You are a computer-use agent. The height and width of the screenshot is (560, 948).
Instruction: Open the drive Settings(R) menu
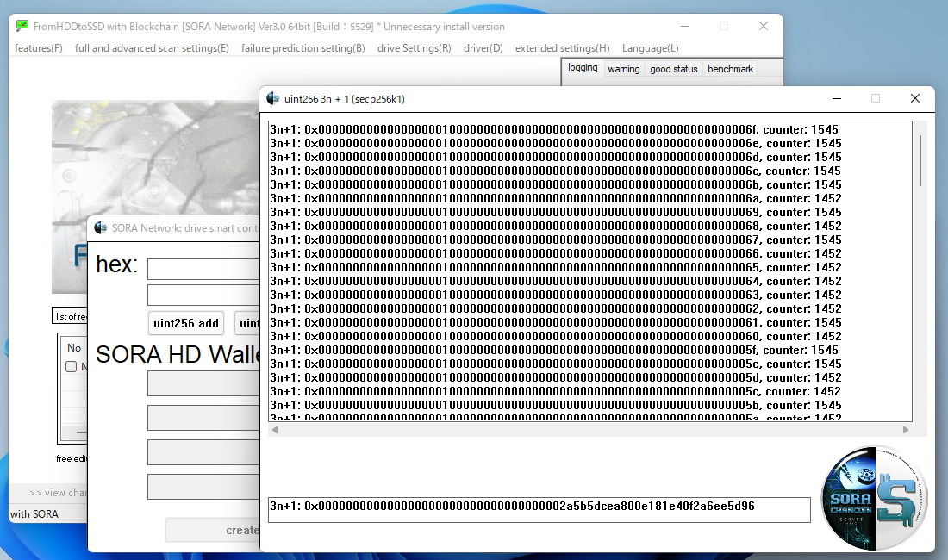pos(415,48)
